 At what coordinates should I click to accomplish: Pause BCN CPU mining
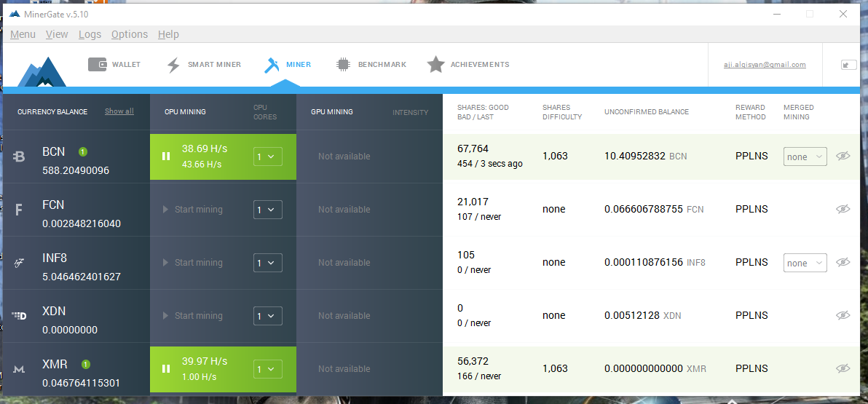pos(166,157)
